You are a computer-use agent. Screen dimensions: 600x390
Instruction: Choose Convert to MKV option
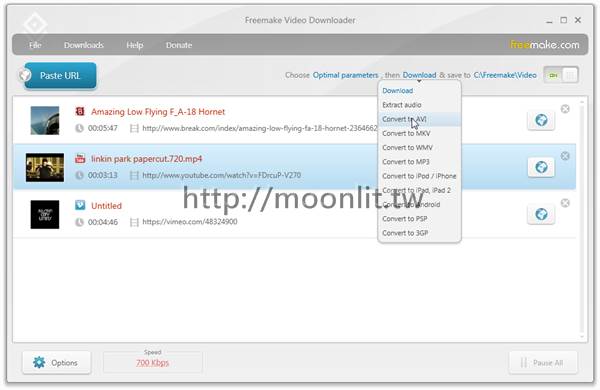[406, 133]
